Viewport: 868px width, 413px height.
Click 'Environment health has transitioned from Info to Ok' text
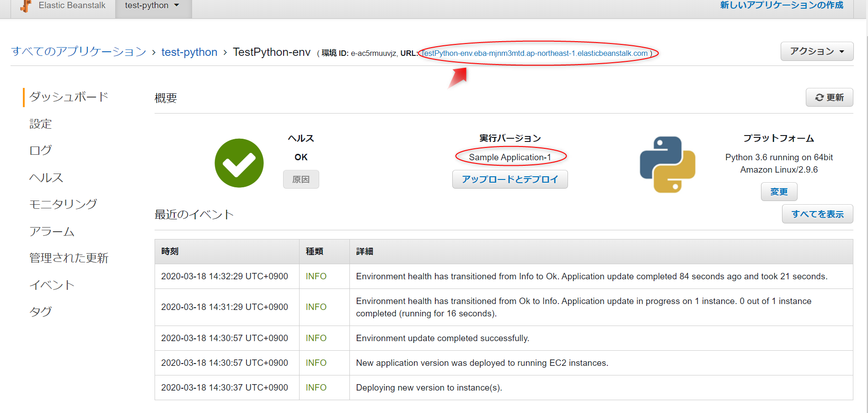[592, 276]
